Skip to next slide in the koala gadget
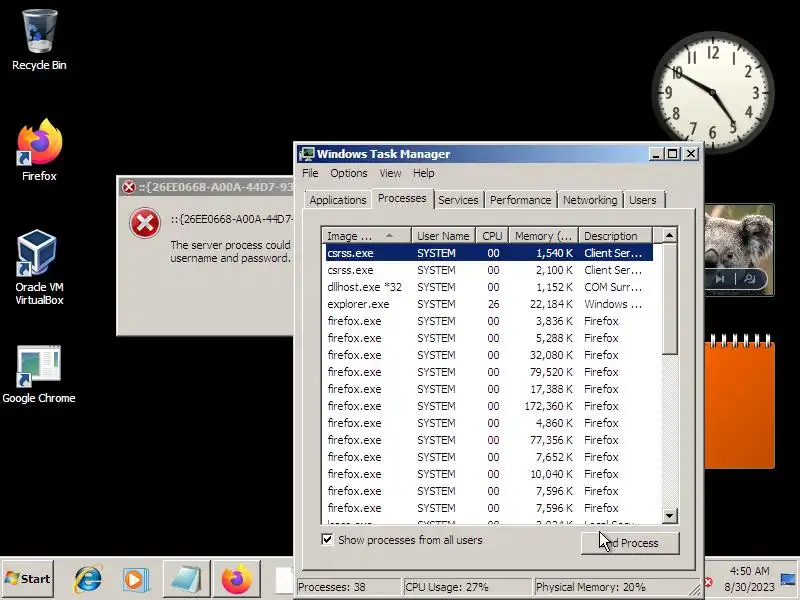This screenshot has width=800, height=600. (720, 279)
